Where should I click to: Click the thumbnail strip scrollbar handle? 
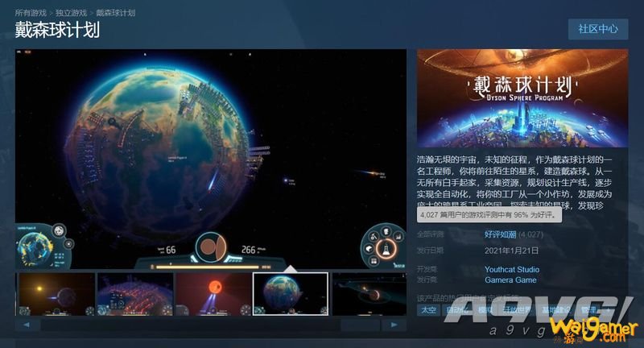[360, 325]
